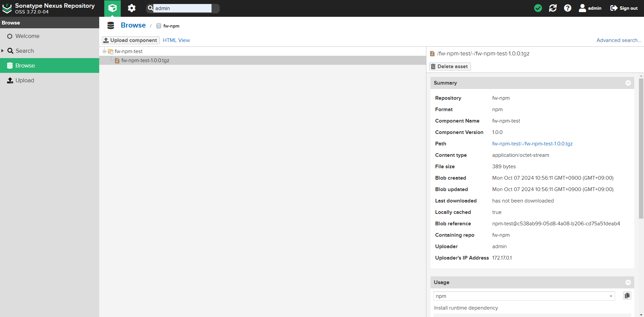Click the Uploader's IP Address 172.17.0.1

[x=502, y=258]
